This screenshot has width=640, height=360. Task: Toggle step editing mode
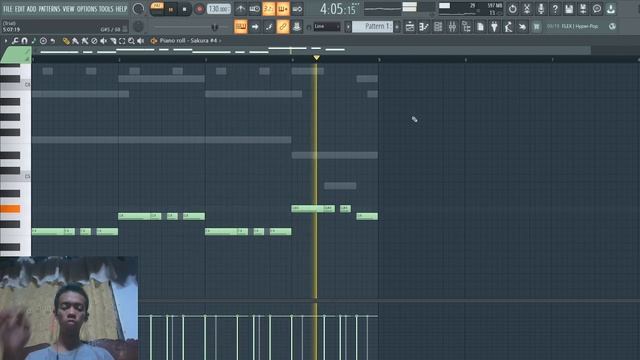click(269, 27)
